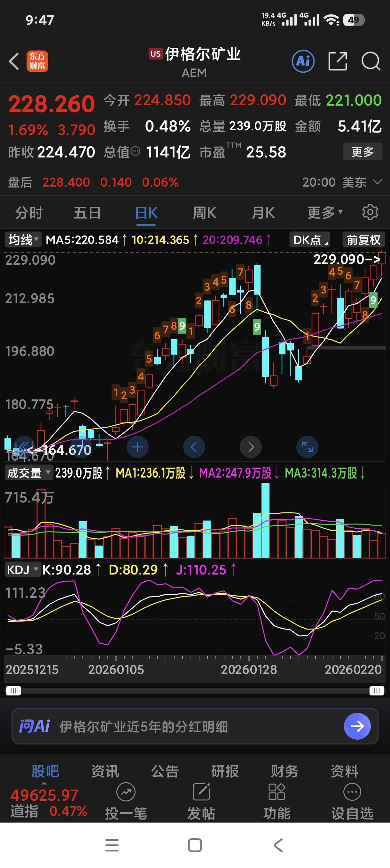Screen dimensions: 390x868
Task: Tap the tallest cyan volume bar
Action: pos(266,521)
